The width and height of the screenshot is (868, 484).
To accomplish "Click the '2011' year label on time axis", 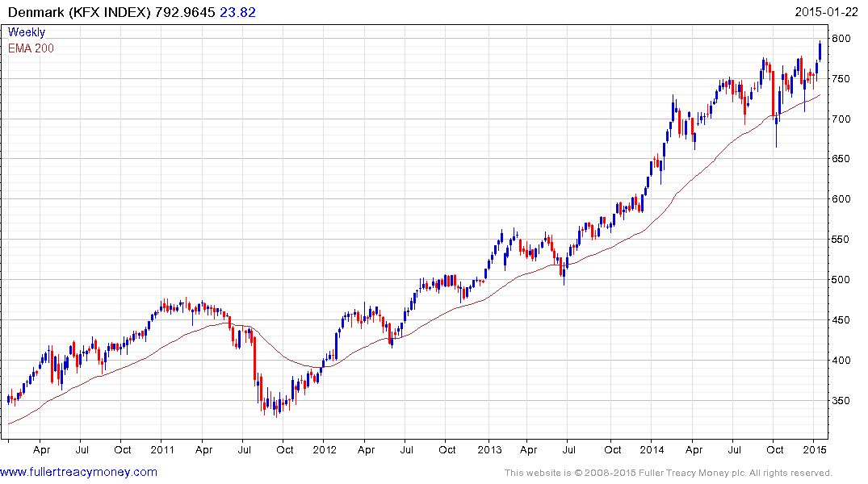I will tap(162, 449).
